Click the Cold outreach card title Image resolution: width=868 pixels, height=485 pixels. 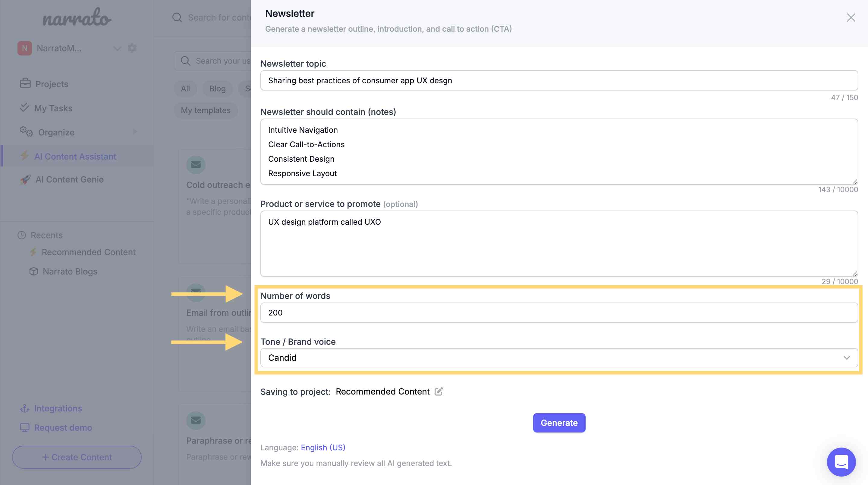[x=218, y=185]
